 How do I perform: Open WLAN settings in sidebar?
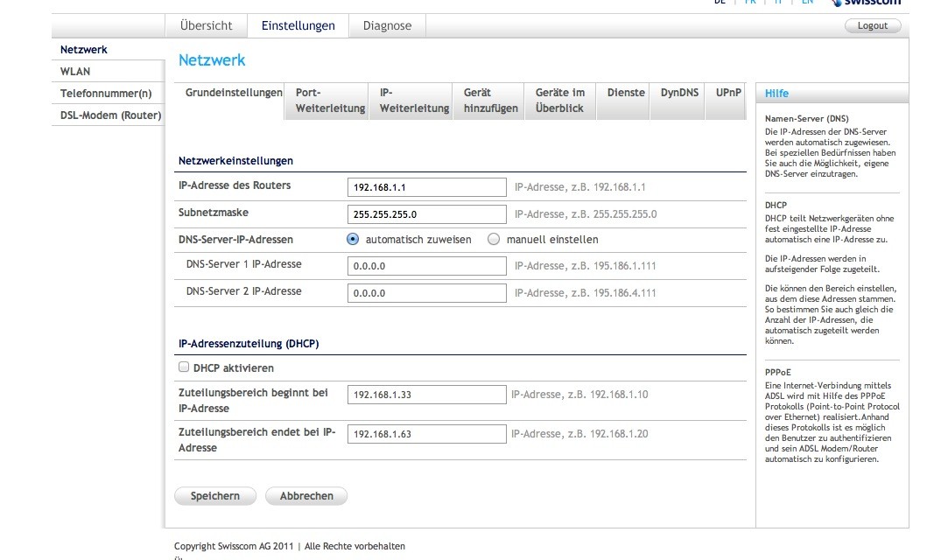coord(75,72)
